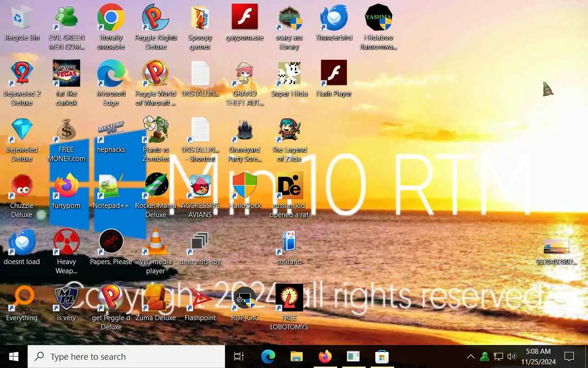Select the '!INSTALLIN... - Shortcut' file icon

(x=200, y=130)
